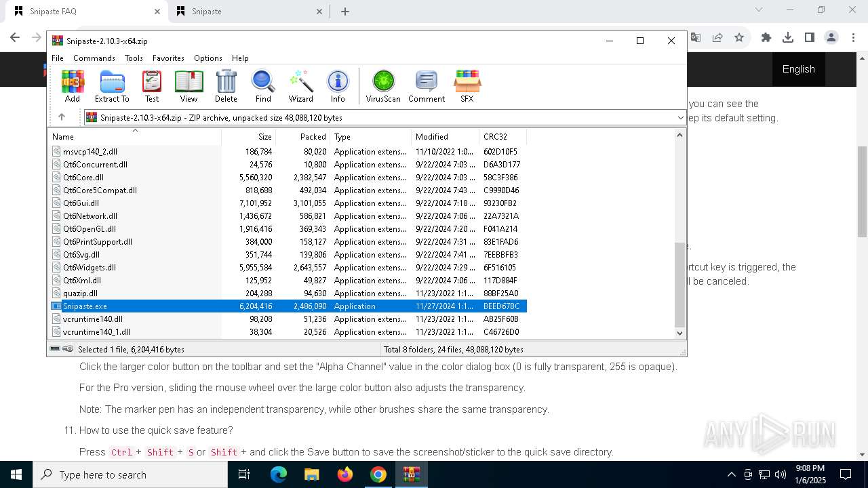Select msvcp140_2.dll file row
Screen dimensions: 868x488
(288, 152)
